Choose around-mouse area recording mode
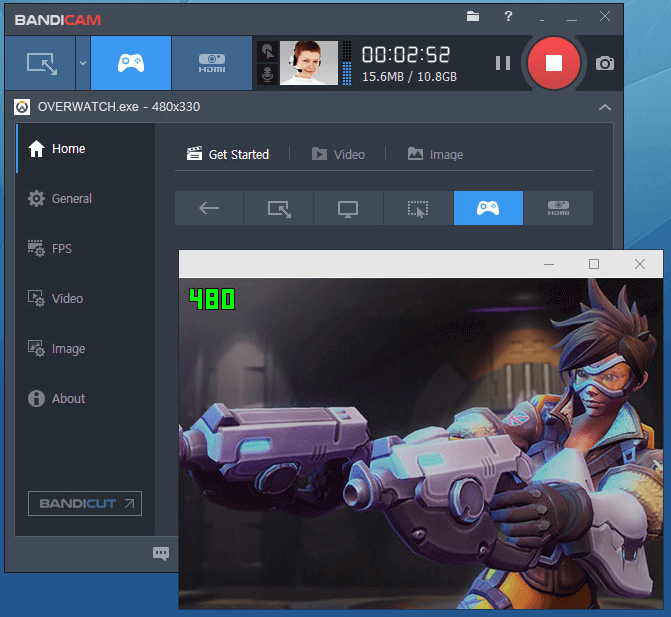The height and width of the screenshot is (617, 671). (x=418, y=208)
